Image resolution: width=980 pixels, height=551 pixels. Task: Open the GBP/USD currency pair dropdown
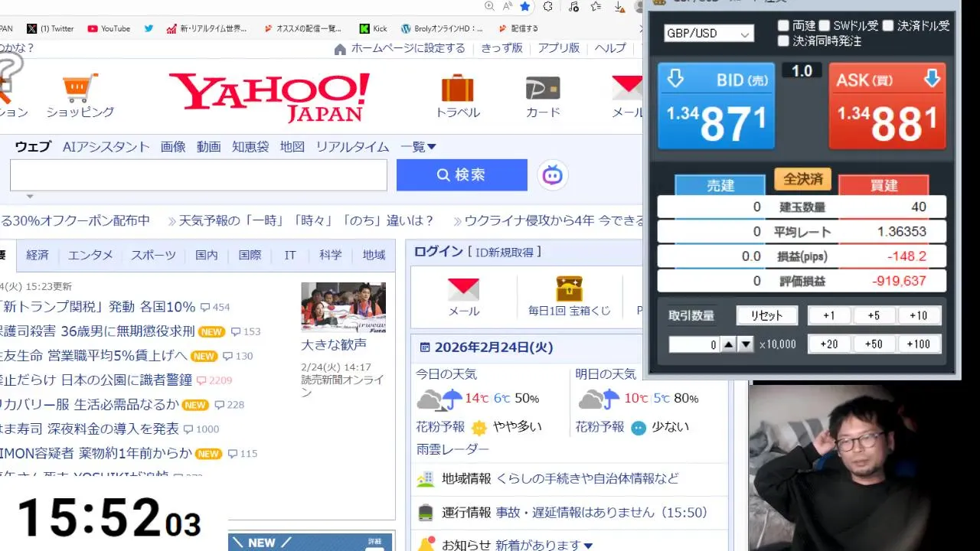tap(709, 34)
